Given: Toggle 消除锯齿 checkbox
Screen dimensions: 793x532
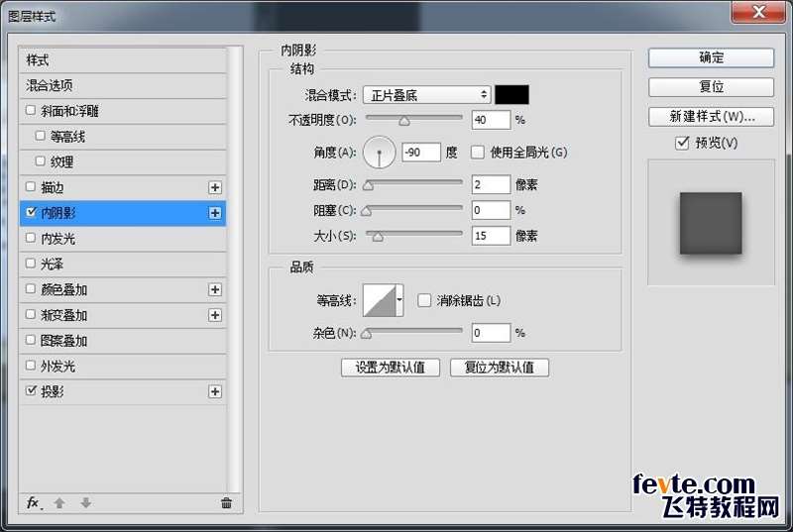Looking at the screenshot, I should click(424, 300).
